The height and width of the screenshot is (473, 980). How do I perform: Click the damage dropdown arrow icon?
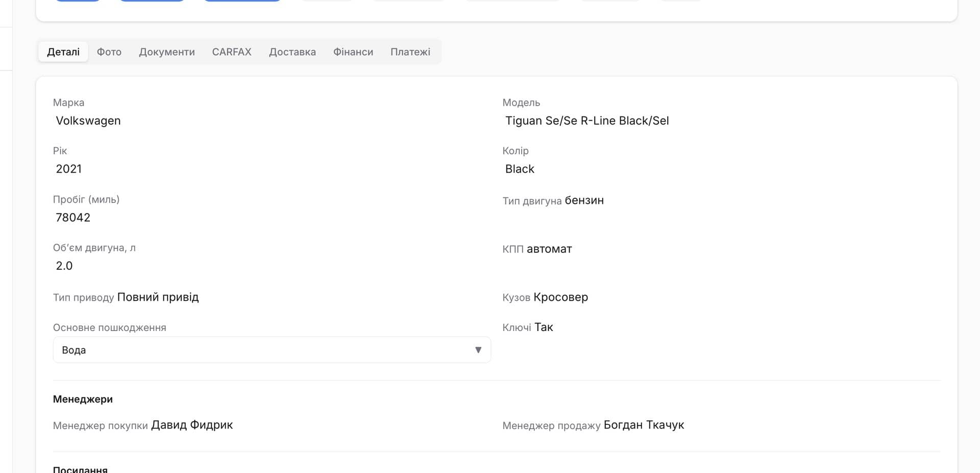click(x=478, y=350)
